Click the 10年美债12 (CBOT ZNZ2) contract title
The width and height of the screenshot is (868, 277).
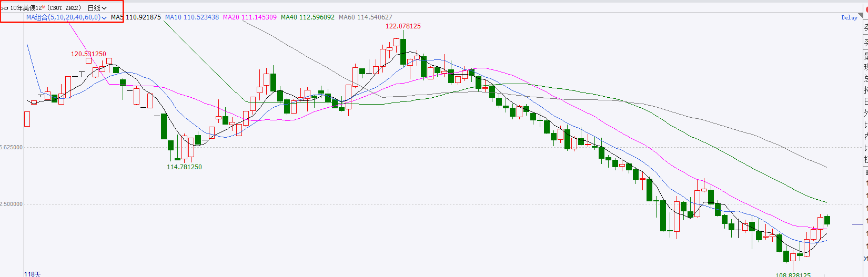click(x=46, y=8)
